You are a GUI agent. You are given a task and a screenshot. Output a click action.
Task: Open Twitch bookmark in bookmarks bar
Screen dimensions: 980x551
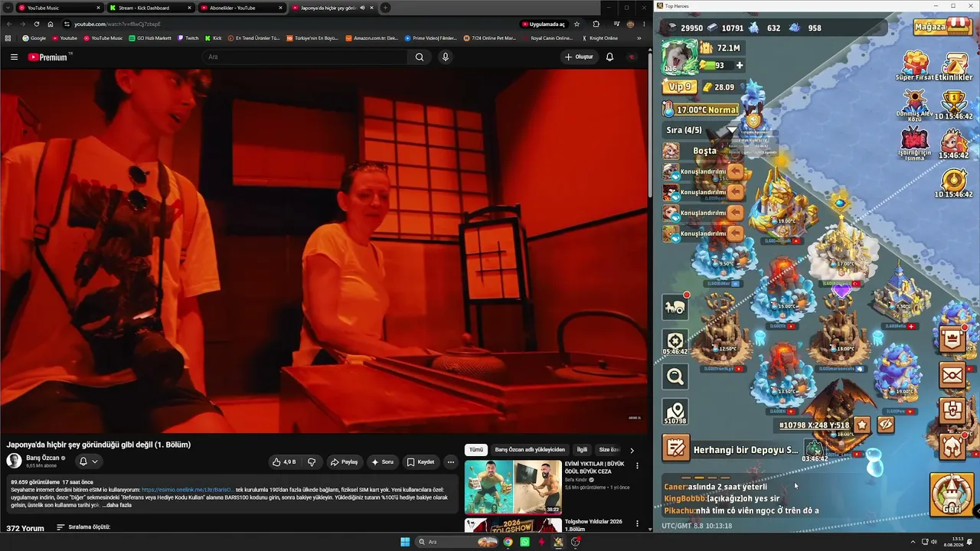pos(188,38)
